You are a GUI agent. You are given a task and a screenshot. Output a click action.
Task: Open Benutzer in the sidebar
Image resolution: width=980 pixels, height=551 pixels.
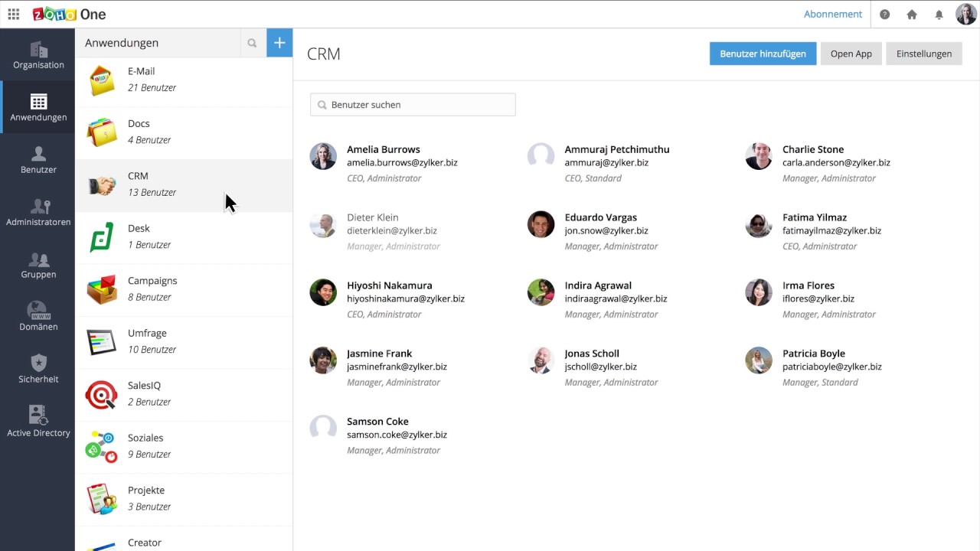pyautogui.click(x=38, y=160)
